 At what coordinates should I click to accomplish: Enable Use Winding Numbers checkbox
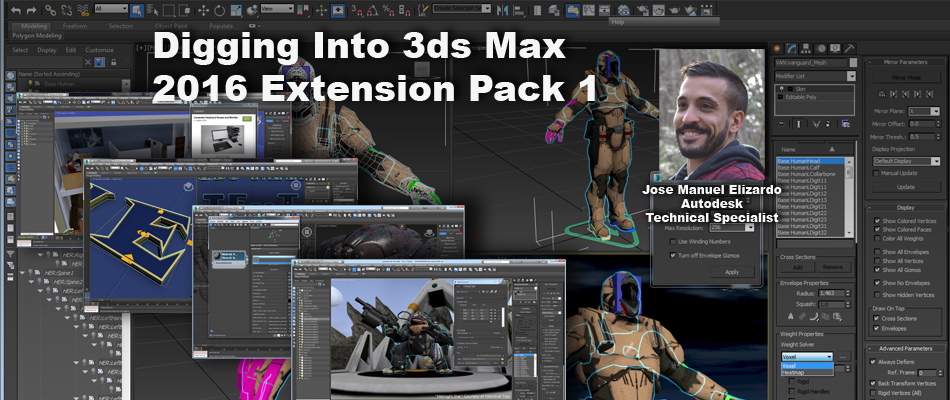point(673,242)
